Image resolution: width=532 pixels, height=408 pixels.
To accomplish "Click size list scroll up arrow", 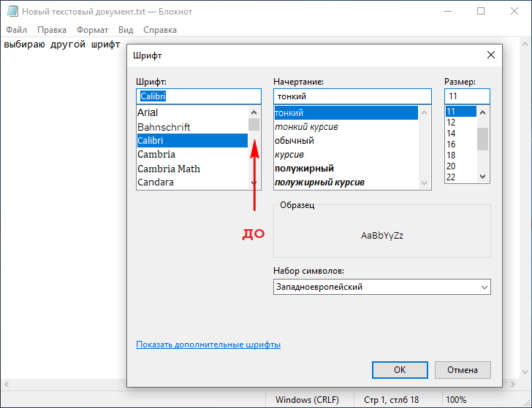I will (x=482, y=112).
